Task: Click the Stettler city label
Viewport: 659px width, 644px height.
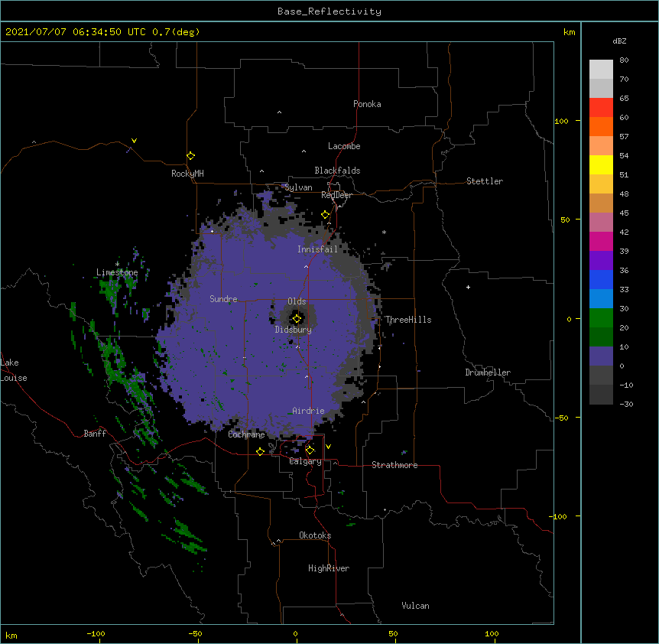Action: (485, 181)
